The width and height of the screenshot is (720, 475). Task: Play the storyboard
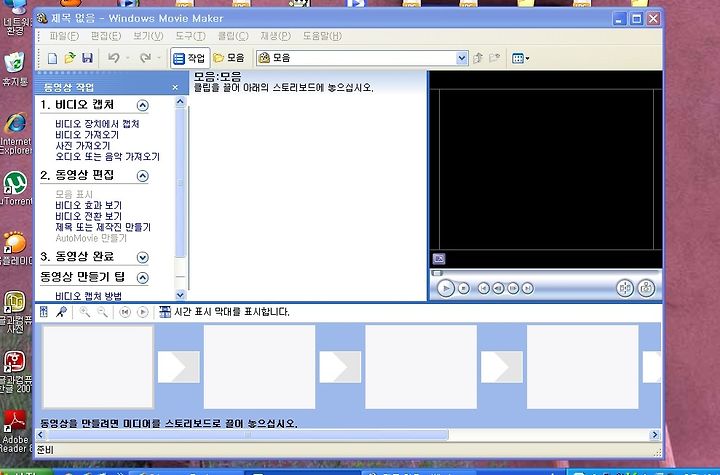[143, 312]
